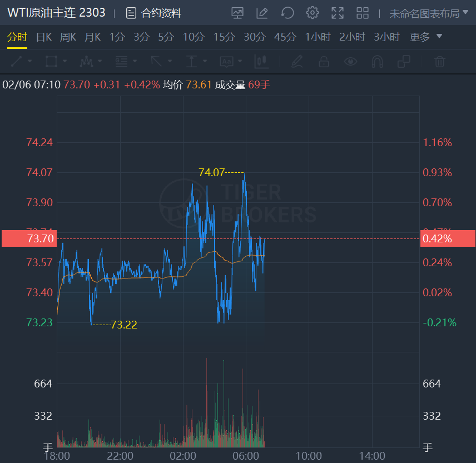This screenshot has width=476, height=463.
Task: Expand the 更多 timeframes dropdown
Action: coord(426,37)
